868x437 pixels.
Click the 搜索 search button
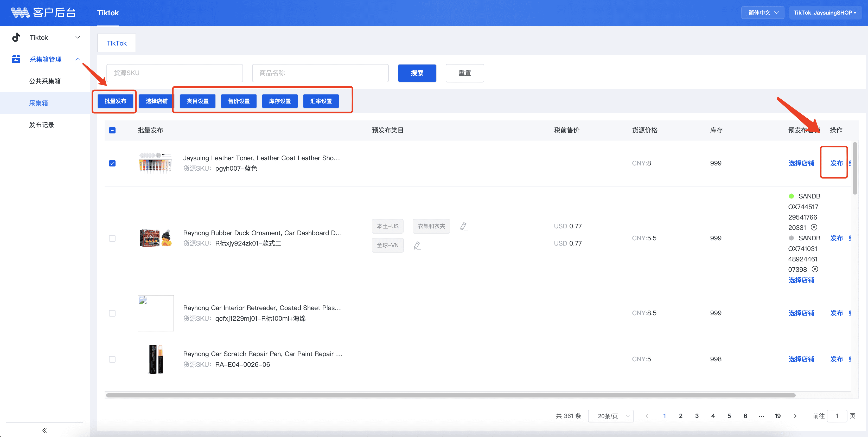click(417, 73)
